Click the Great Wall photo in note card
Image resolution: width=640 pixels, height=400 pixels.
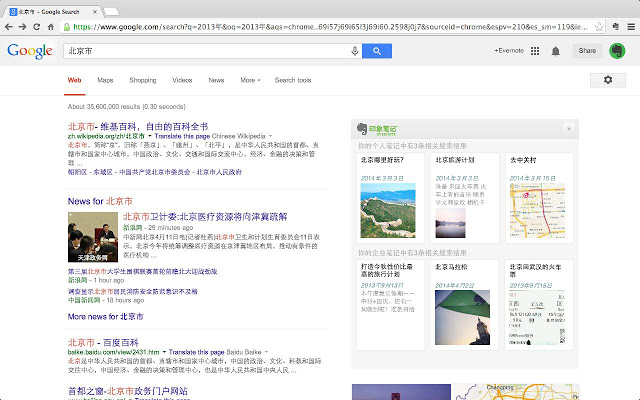tap(388, 211)
